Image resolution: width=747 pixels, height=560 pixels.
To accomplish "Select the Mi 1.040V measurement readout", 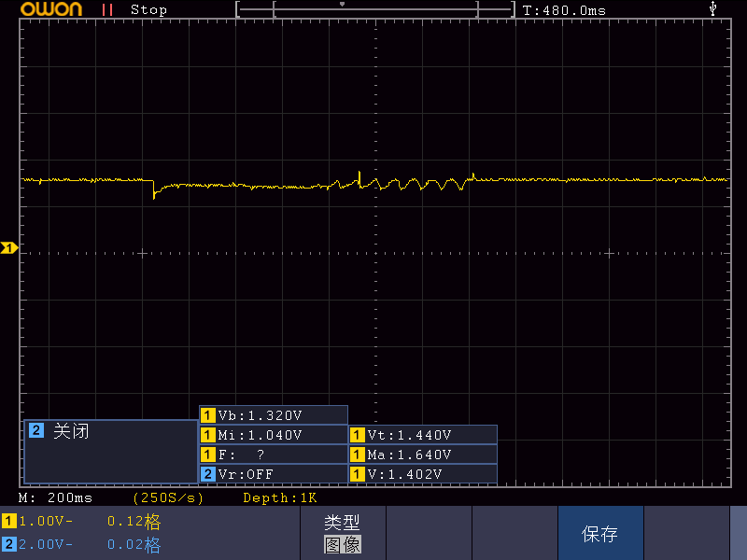I will pos(274,435).
